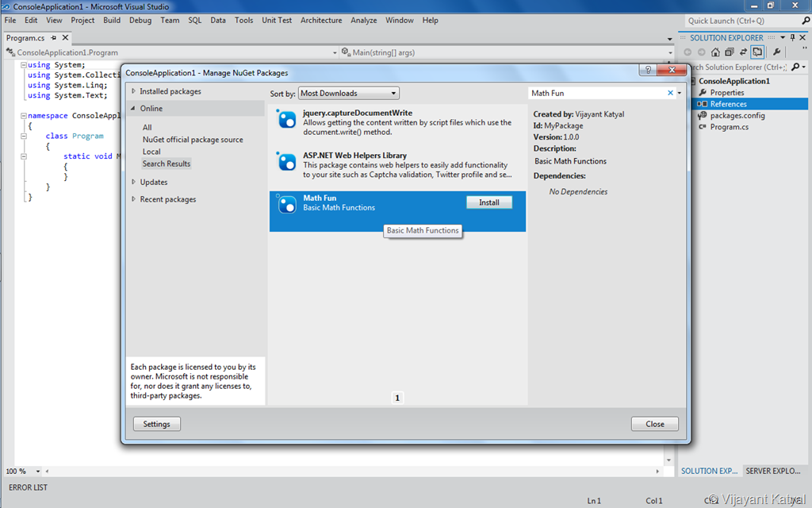This screenshot has height=508, width=812.
Task: Open File menu
Action: click(10, 20)
